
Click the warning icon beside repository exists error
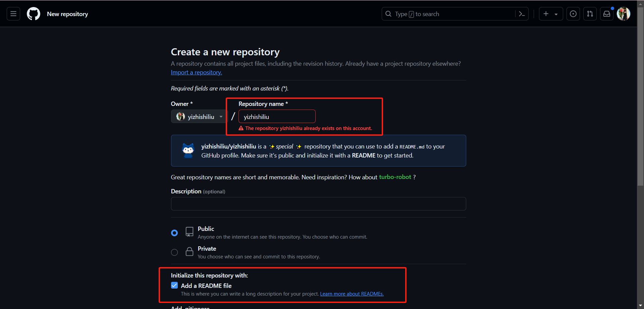241,128
